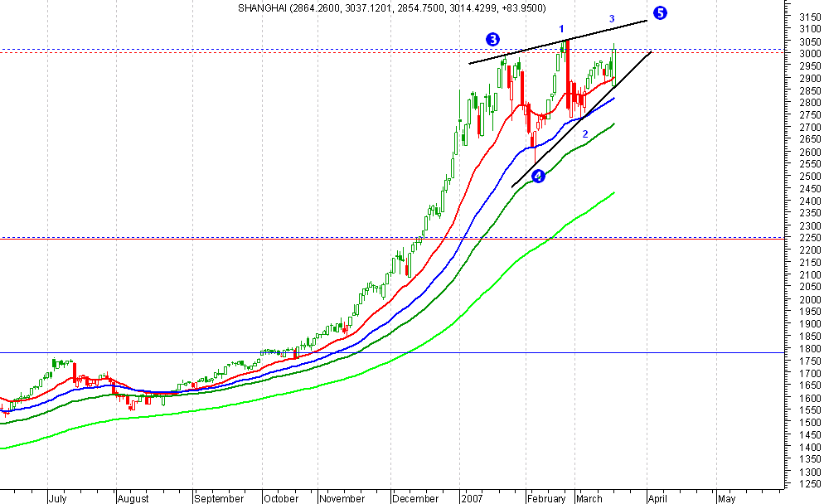824x504 pixels.
Task: Click the December month label
Action: tap(415, 498)
